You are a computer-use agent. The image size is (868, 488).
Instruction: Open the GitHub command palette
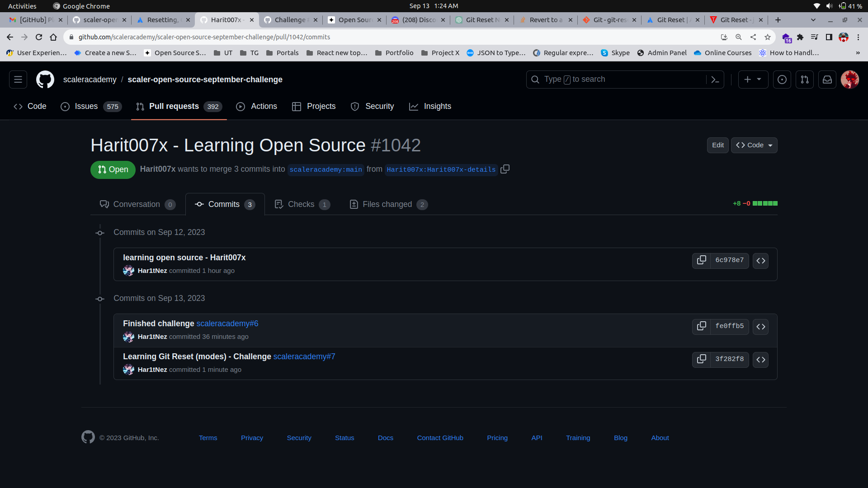click(716, 79)
